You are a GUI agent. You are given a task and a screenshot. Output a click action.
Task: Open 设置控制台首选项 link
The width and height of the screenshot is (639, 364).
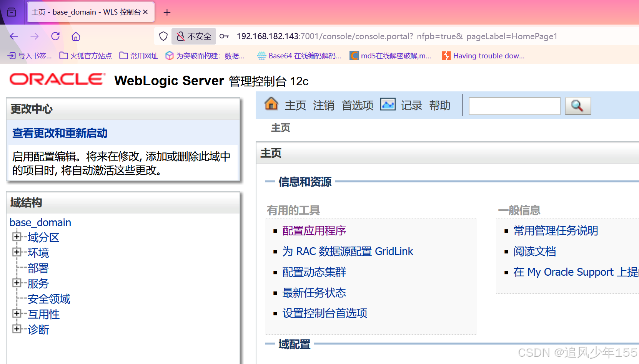coord(325,313)
